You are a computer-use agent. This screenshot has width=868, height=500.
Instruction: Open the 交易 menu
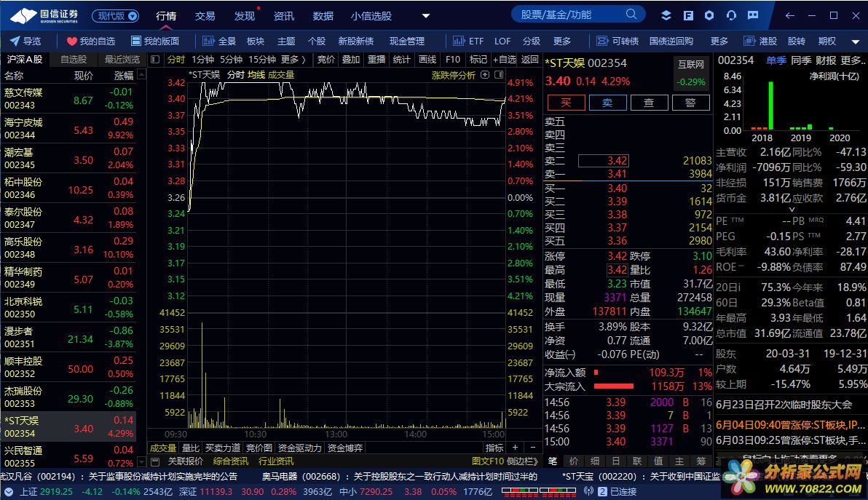point(205,16)
